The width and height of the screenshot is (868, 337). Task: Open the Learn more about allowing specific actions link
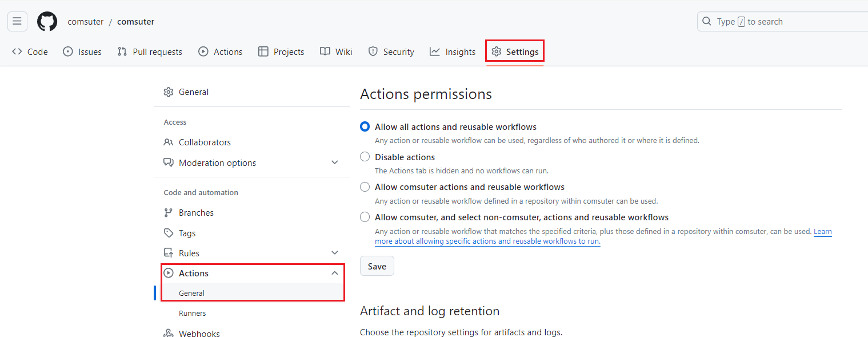point(487,241)
